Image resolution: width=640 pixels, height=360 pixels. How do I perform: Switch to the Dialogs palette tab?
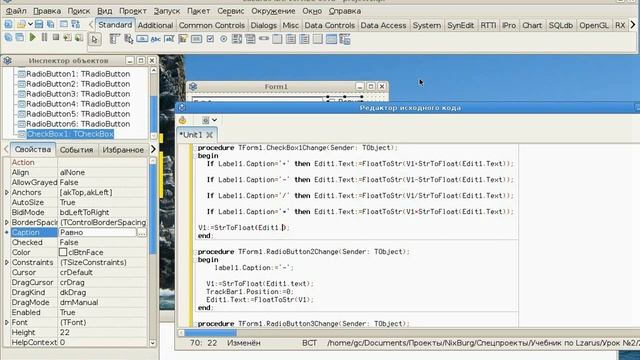pyautogui.click(x=263, y=25)
